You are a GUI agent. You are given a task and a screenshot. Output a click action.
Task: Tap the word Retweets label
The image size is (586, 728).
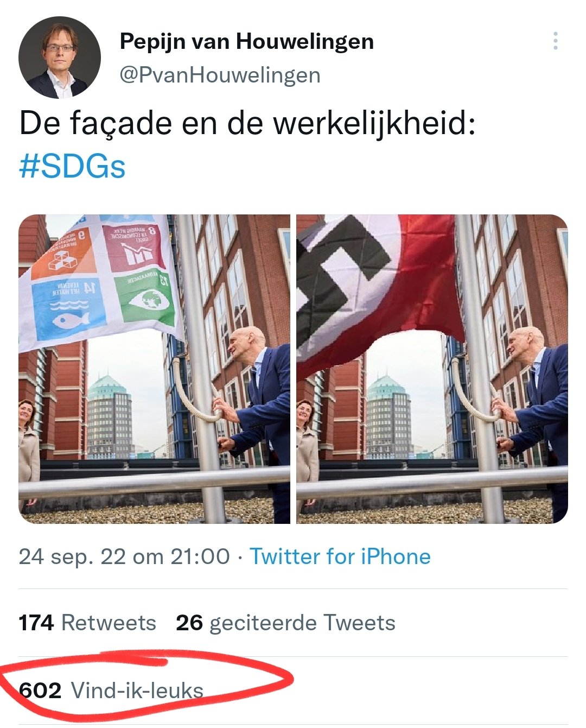pos(109,623)
